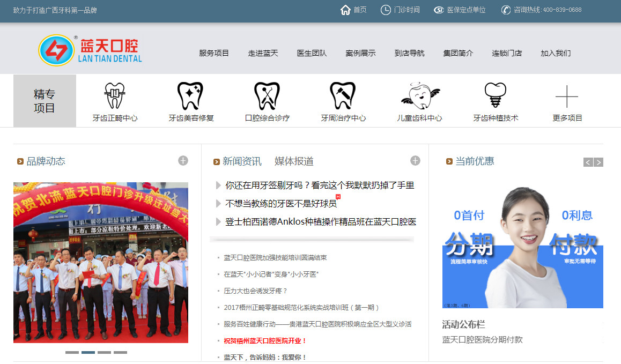This screenshot has width=621, height=364.
Task: Click the home house icon
Action: click(345, 10)
